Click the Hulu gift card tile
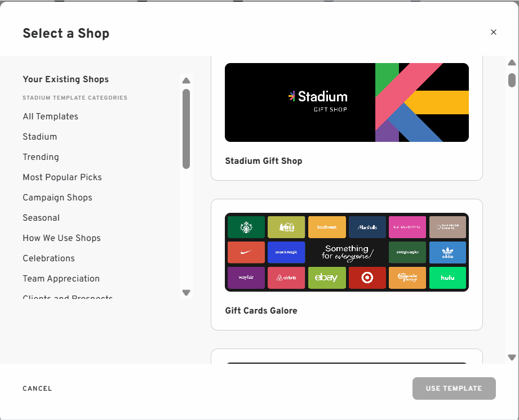Viewport: 519px width, 420px height. point(447,278)
